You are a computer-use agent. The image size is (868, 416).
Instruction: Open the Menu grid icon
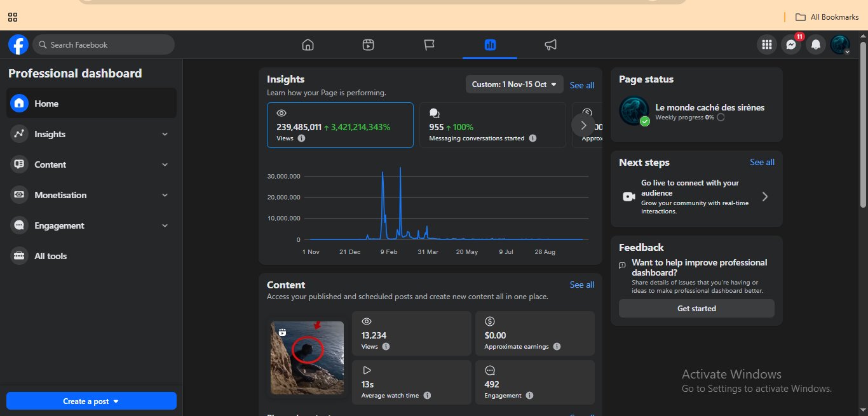pos(767,44)
